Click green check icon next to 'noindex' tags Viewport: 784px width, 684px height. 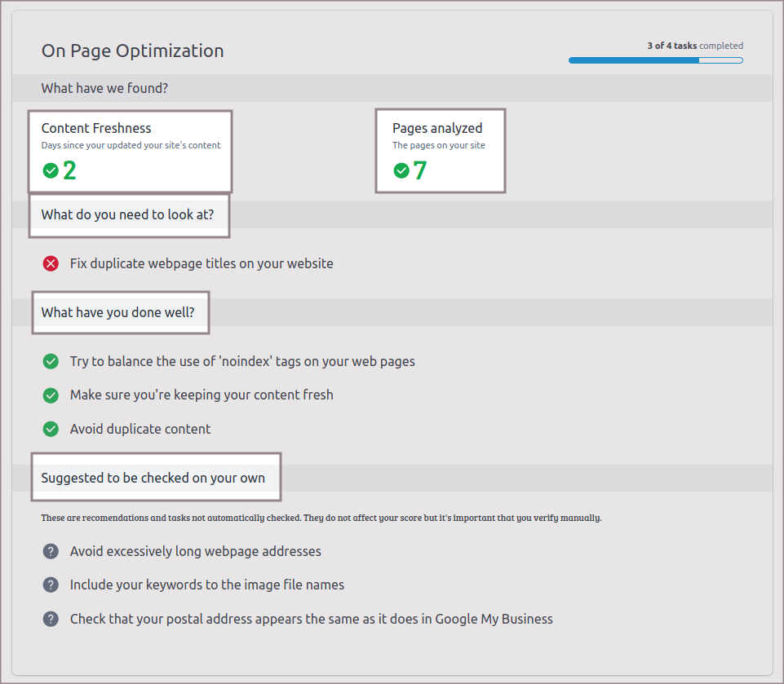pos(51,361)
